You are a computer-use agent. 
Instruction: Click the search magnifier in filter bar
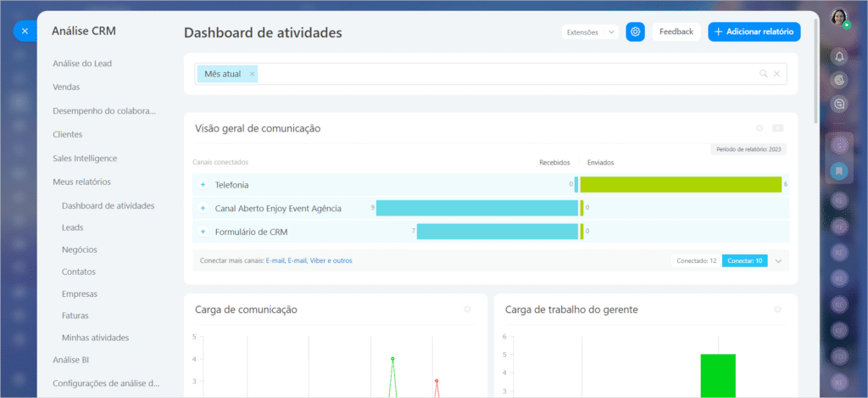[764, 74]
